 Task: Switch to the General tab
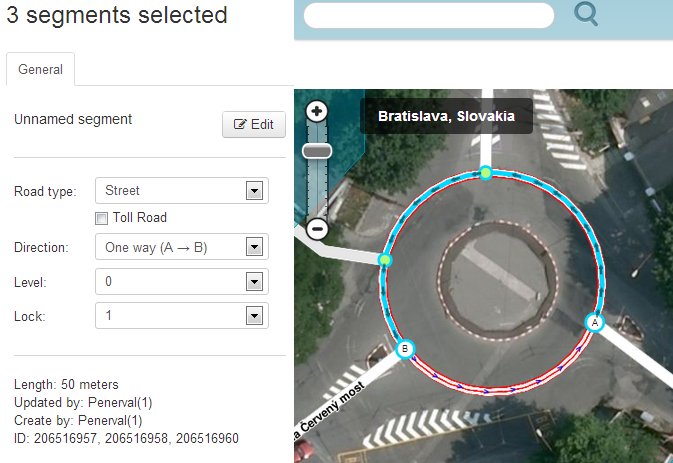click(41, 70)
